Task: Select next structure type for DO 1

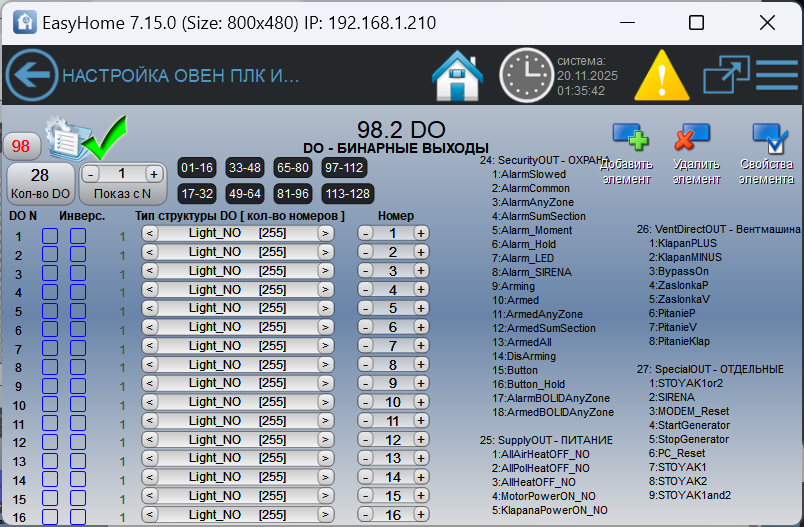Action: click(x=325, y=233)
